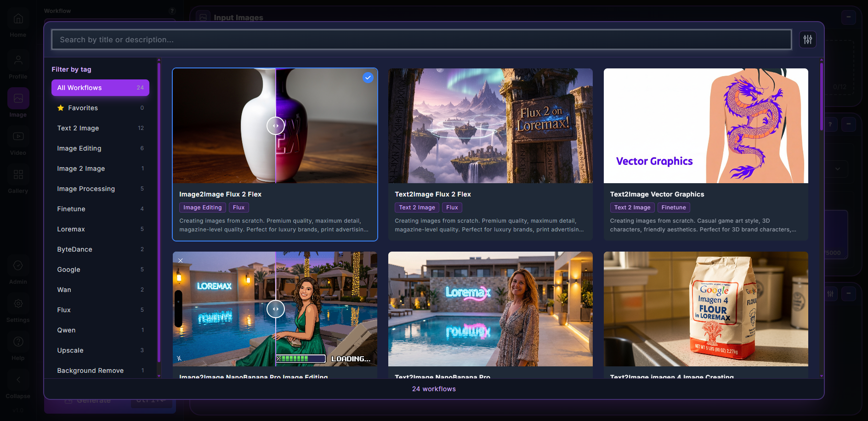Collapse the sidebar with the arrow icon
868x421 pixels.
coord(18,380)
